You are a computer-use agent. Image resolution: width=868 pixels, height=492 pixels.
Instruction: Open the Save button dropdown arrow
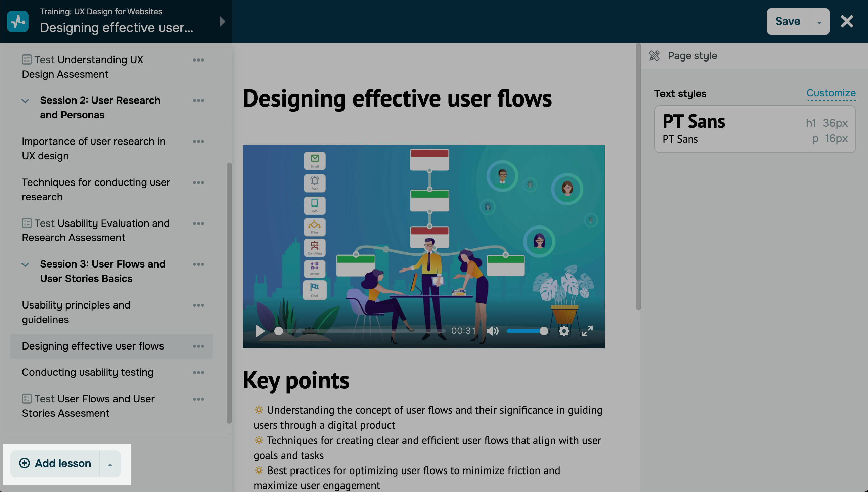(x=819, y=22)
